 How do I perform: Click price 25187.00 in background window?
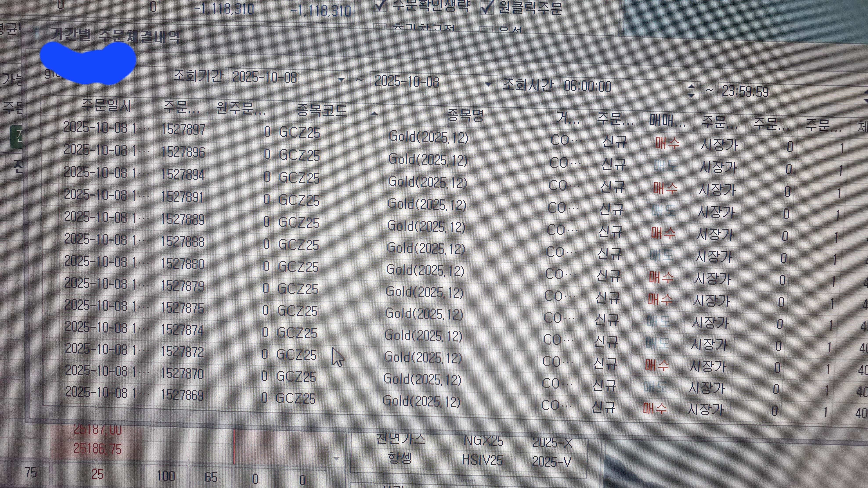coord(97,430)
